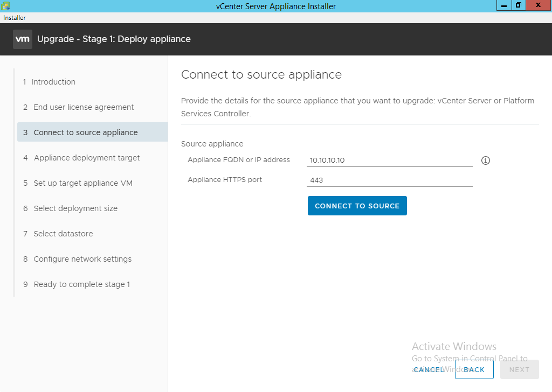Go to previous step with Back button

474,369
